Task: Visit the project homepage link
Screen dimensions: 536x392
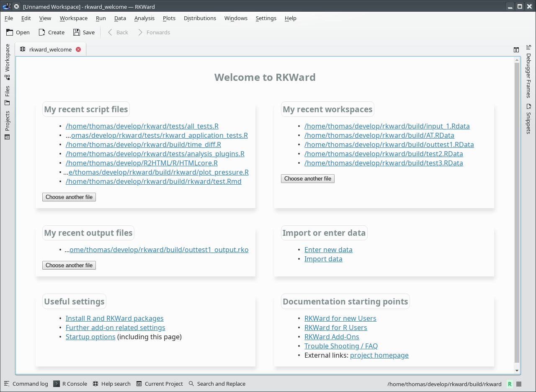Action: [379, 355]
